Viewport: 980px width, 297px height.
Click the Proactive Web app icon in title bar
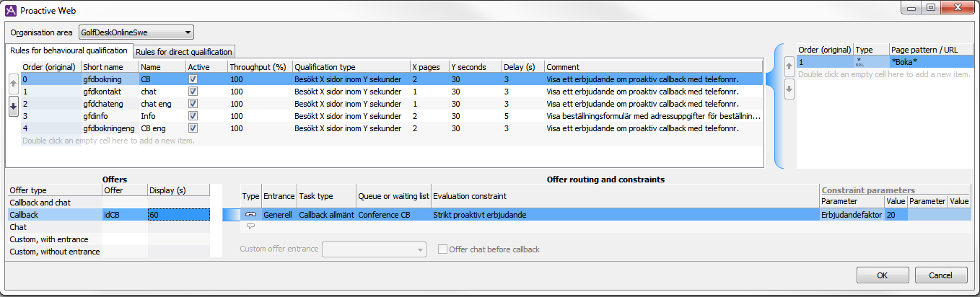pyautogui.click(x=10, y=11)
